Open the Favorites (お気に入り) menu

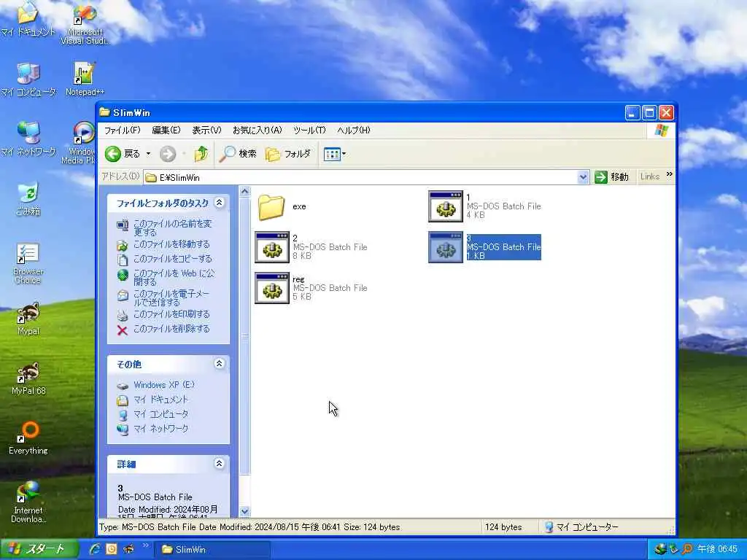(257, 130)
